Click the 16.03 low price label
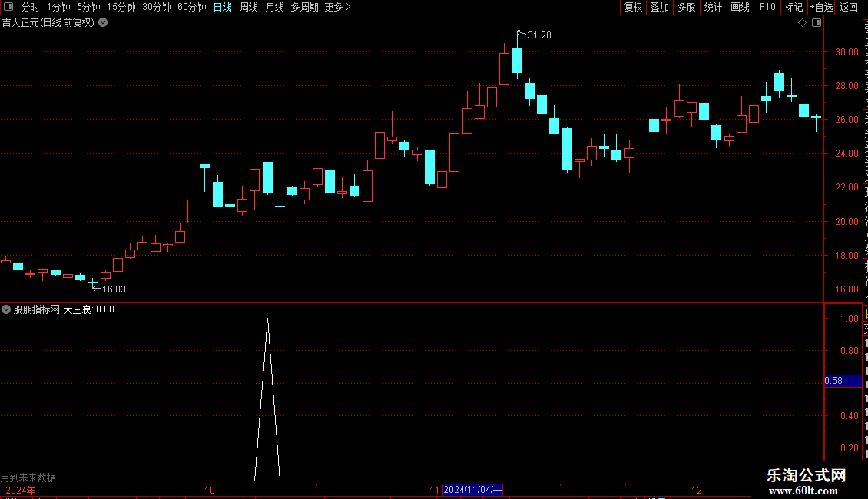 click(114, 289)
